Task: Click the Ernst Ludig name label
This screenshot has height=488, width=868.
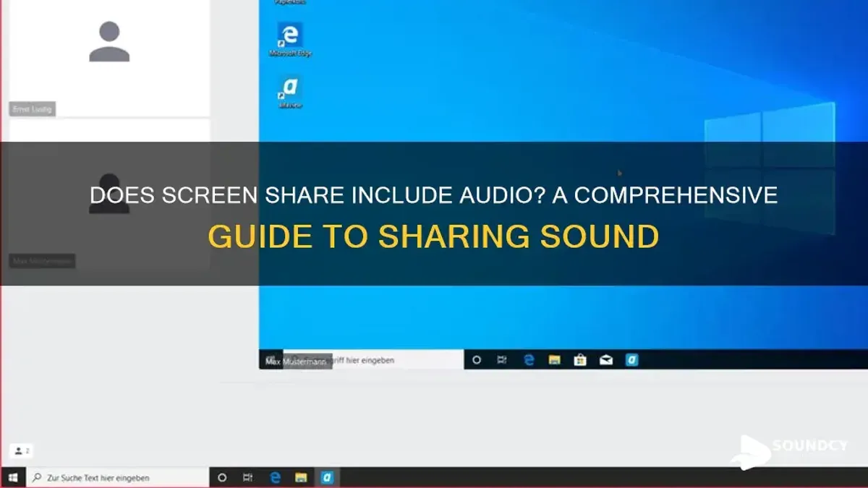Action: tap(32, 109)
